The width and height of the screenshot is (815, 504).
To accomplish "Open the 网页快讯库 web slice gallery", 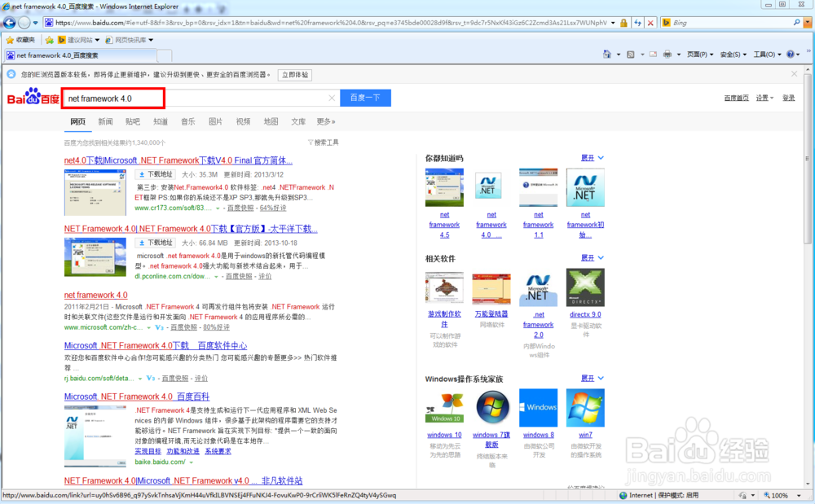I will click(129, 40).
